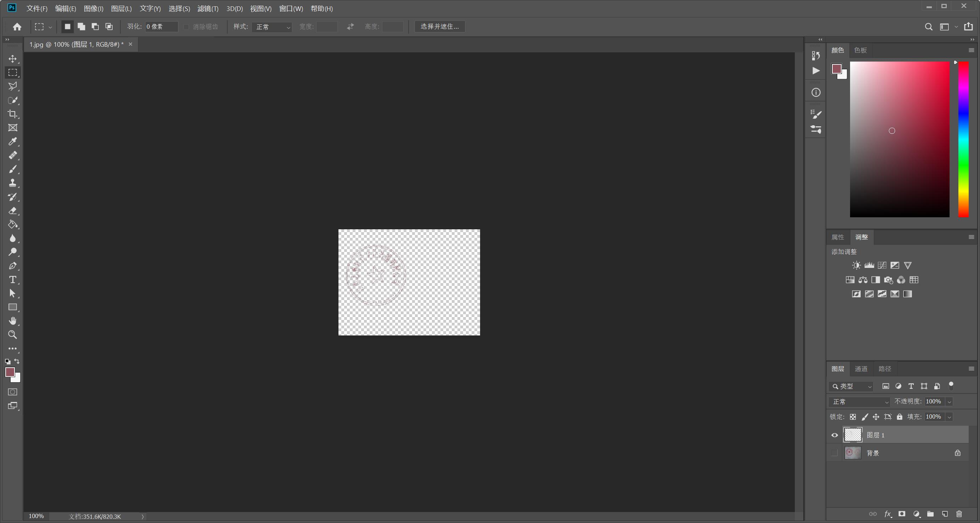Open the tool preset picker arrow
Viewport: 980px width, 523px height.
click(x=50, y=27)
